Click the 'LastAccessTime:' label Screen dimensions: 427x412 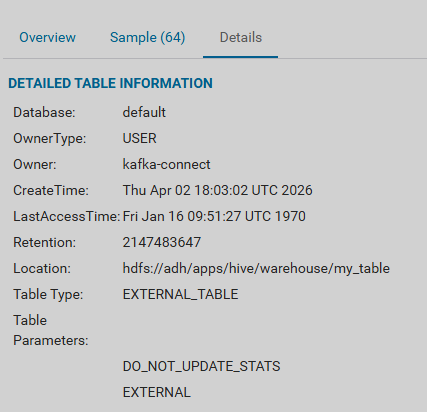point(66,216)
